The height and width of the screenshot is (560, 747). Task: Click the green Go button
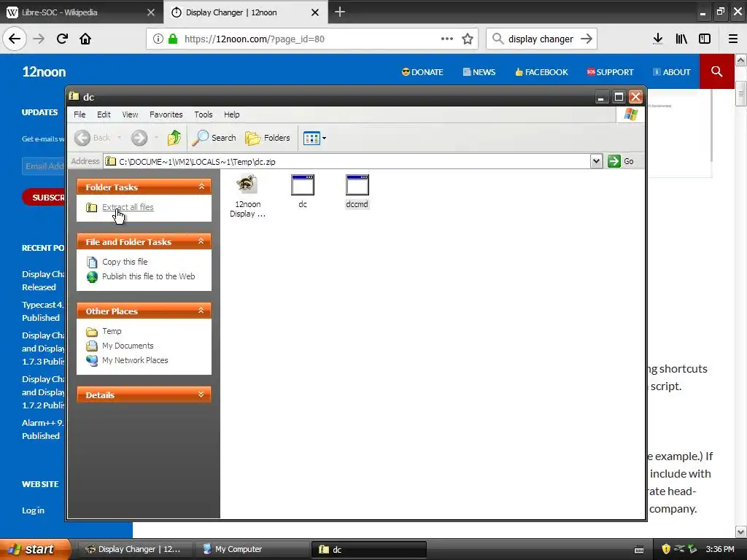tap(621, 161)
